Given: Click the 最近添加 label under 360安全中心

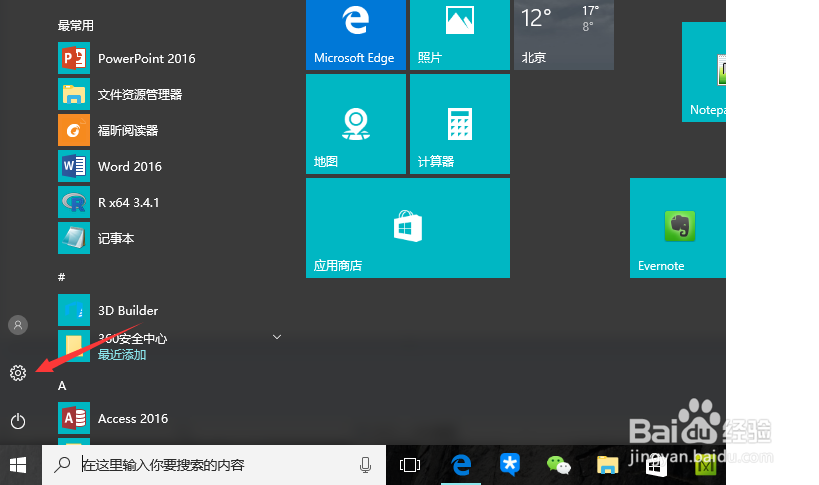Looking at the screenshot, I should point(122,355).
